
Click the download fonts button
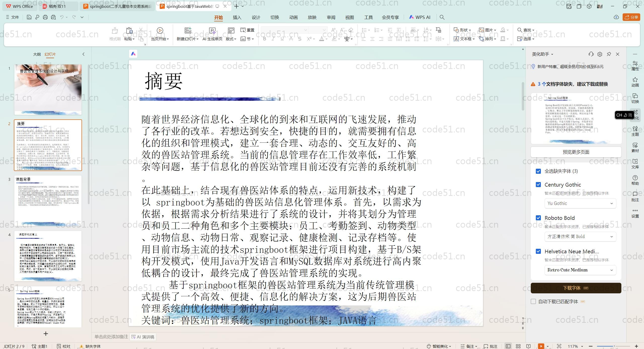pyautogui.click(x=576, y=288)
